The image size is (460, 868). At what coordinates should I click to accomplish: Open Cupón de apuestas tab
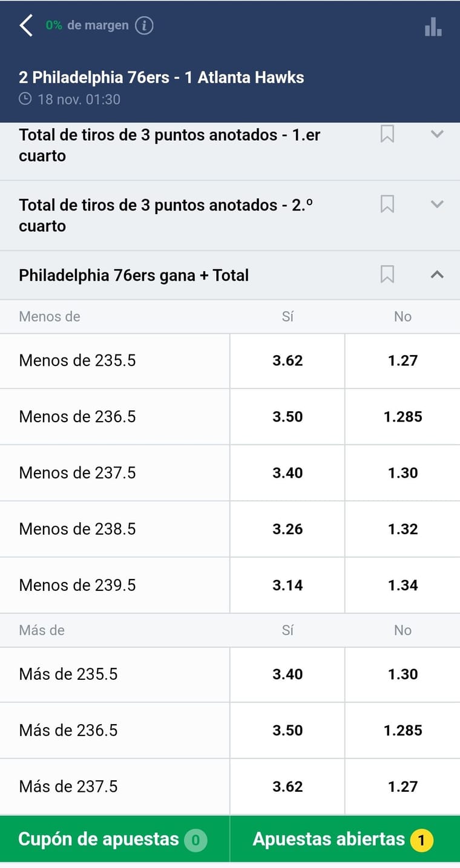point(115,839)
